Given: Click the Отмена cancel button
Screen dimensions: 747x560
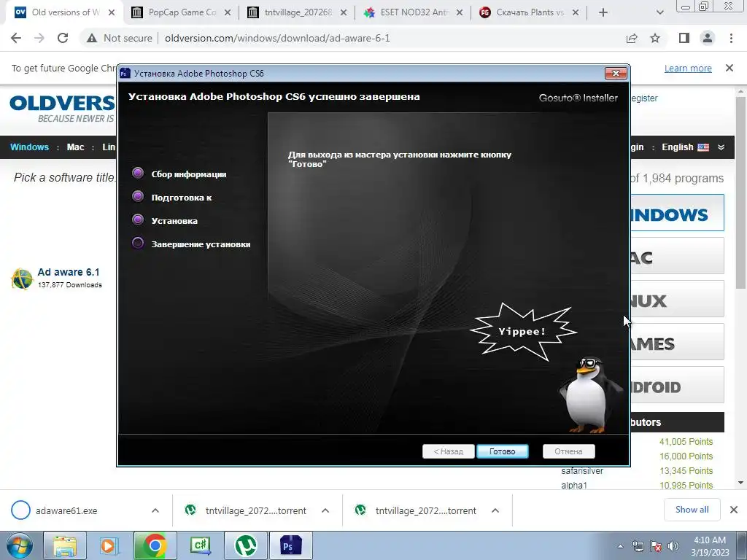Looking at the screenshot, I should (x=568, y=451).
